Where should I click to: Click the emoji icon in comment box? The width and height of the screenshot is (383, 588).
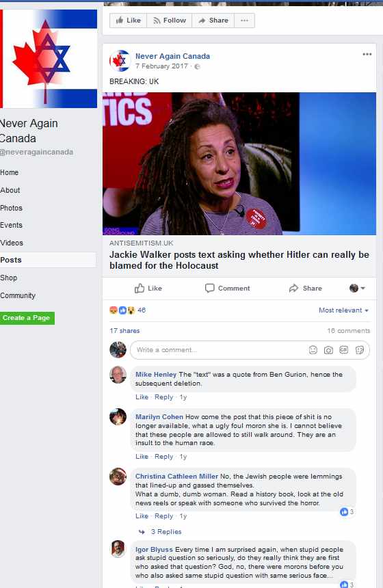(313, 350)
